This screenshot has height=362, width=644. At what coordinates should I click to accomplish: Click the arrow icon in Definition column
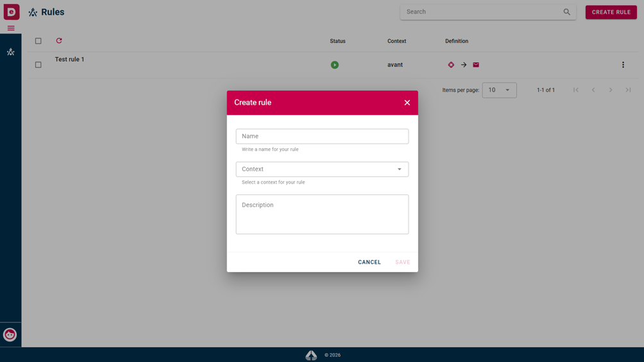(x=464, y=65)
